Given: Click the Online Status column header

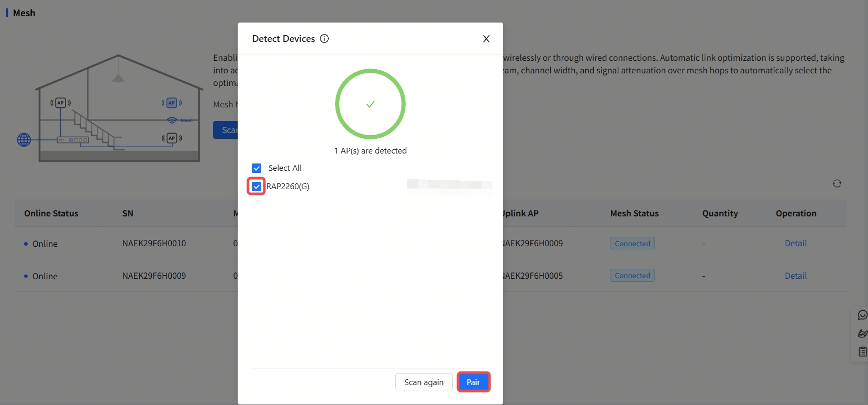Looking at the screenshot, I should coord(51,213).
